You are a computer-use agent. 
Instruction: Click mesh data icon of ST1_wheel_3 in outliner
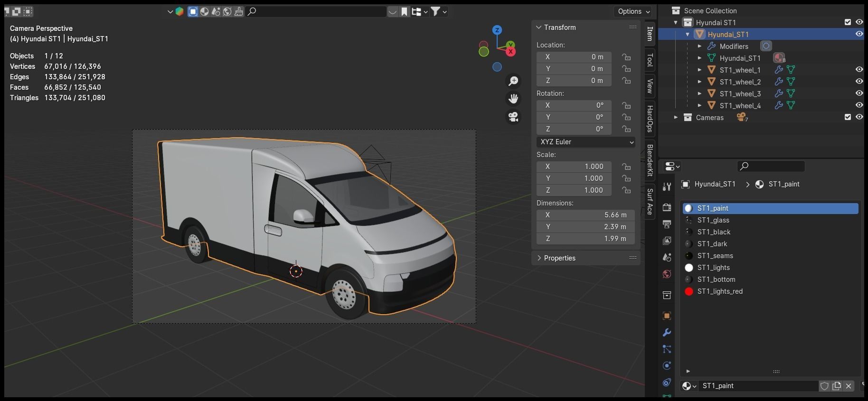pos(791,93)
